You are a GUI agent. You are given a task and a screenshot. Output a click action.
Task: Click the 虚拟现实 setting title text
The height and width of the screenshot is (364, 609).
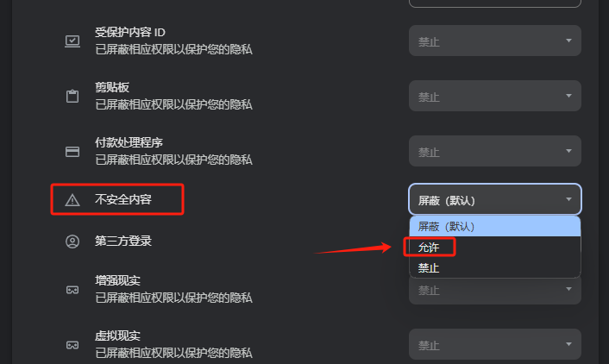tap(117, 336)
